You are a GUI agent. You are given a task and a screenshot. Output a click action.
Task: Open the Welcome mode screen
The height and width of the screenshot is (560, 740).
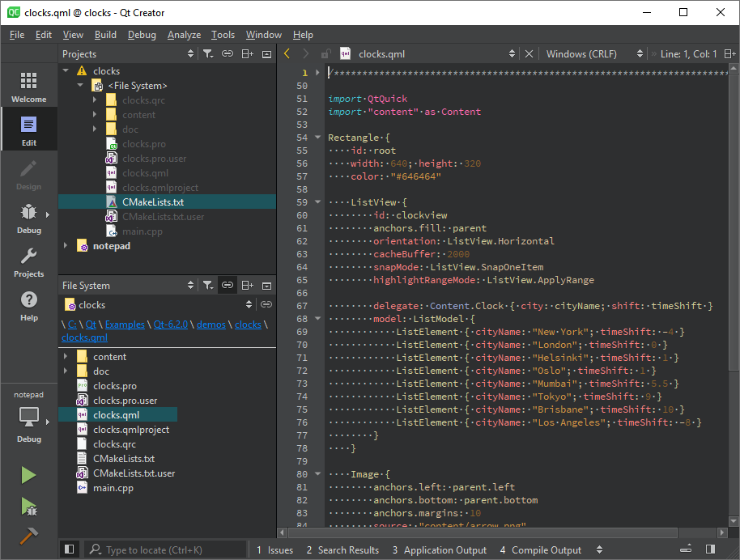[28, 85]
